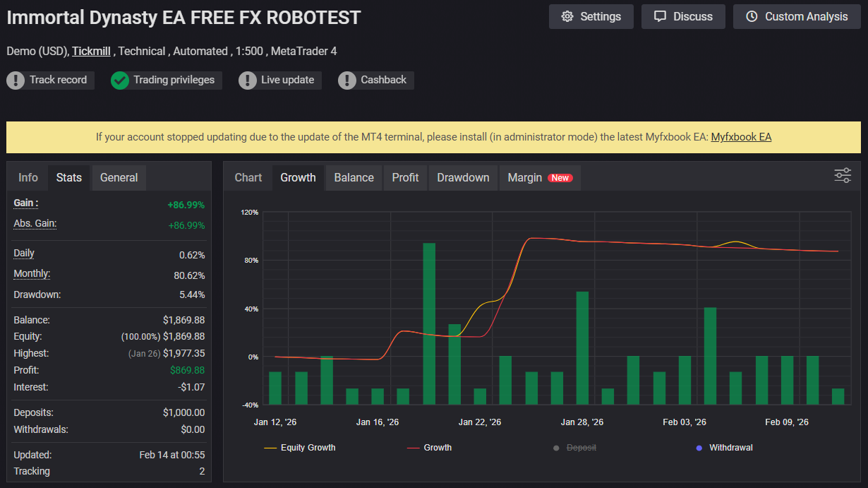
Task: Open chart options sliders icon
Action: click(843, 176)
